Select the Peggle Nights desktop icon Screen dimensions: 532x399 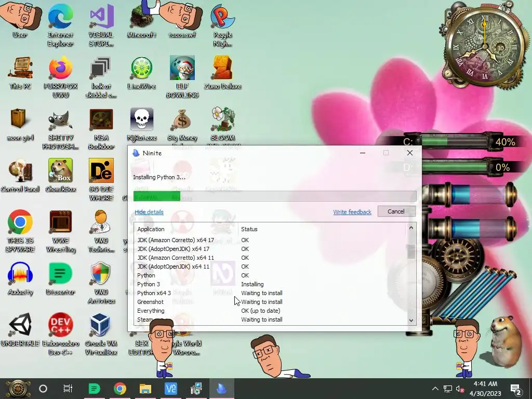click(x=222, y=24)
